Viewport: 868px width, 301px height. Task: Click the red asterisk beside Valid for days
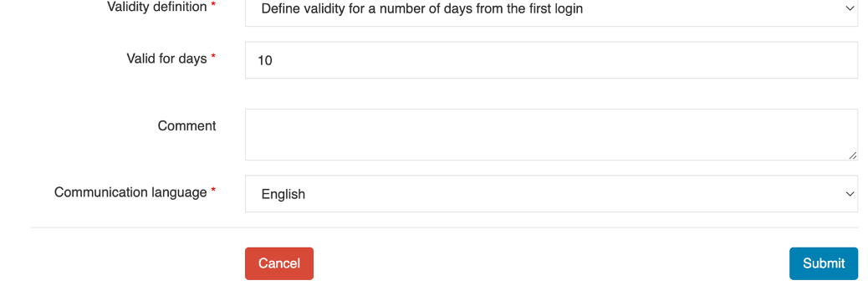[x=213, y=57]
